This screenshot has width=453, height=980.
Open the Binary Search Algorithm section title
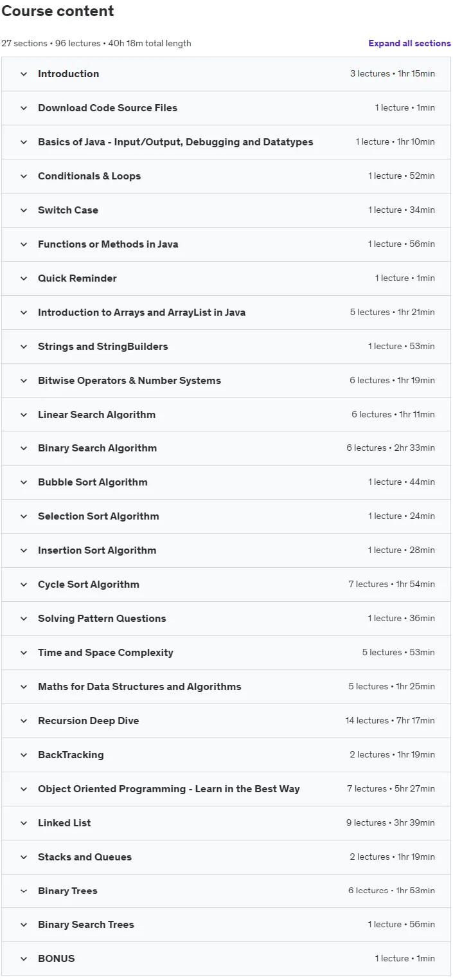pos(97,448)
